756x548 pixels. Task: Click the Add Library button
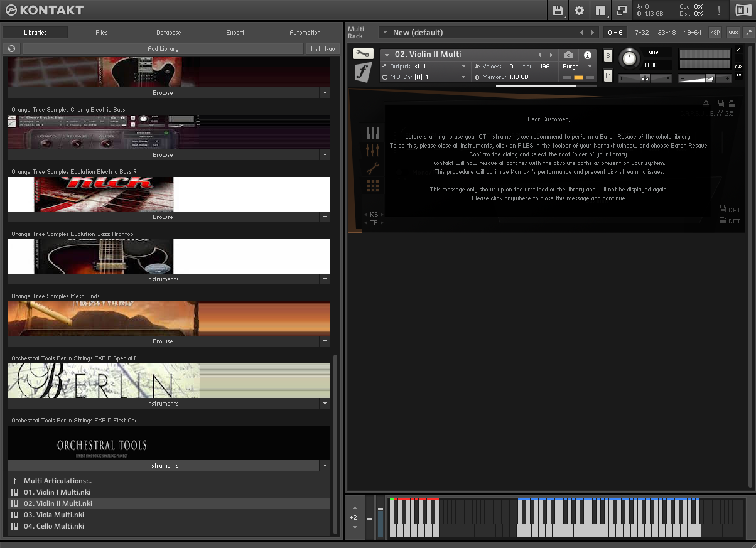(163, 48)
